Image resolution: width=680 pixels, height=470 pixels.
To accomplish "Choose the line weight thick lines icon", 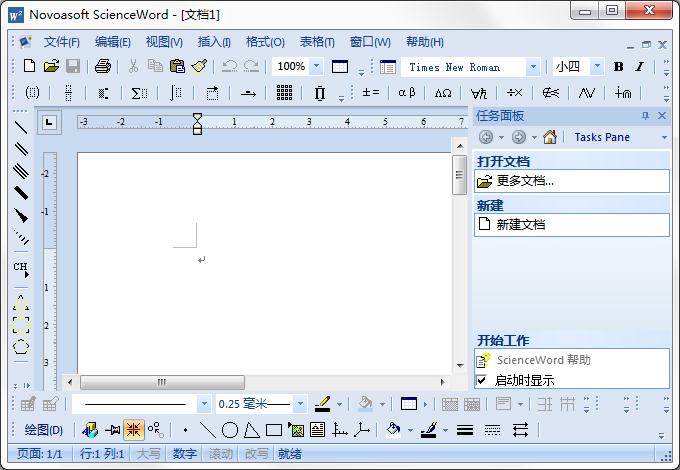I will coord(464,430).
